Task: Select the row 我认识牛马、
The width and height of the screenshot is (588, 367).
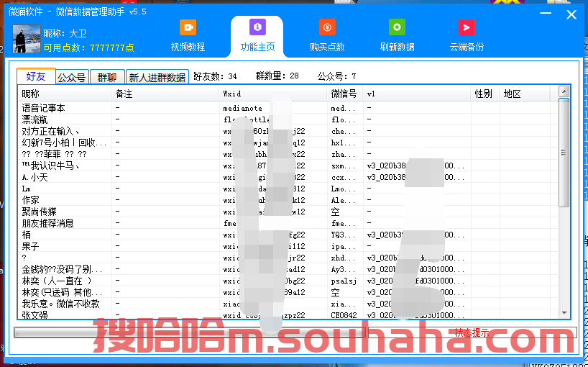Action: pyautogui.click(x=288, y=166)
